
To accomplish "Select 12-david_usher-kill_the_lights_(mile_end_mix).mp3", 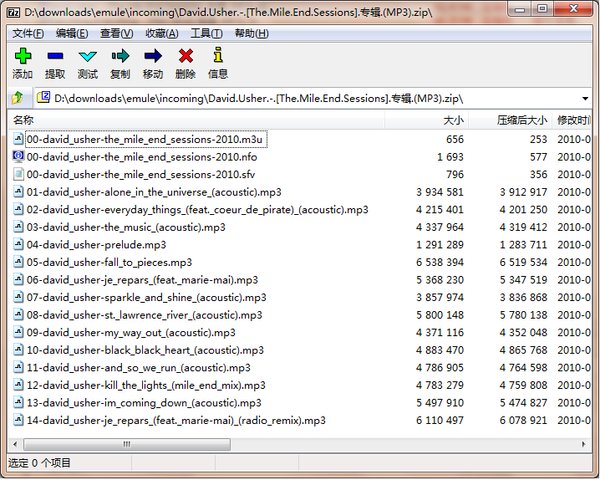I will tap(146, 385).
